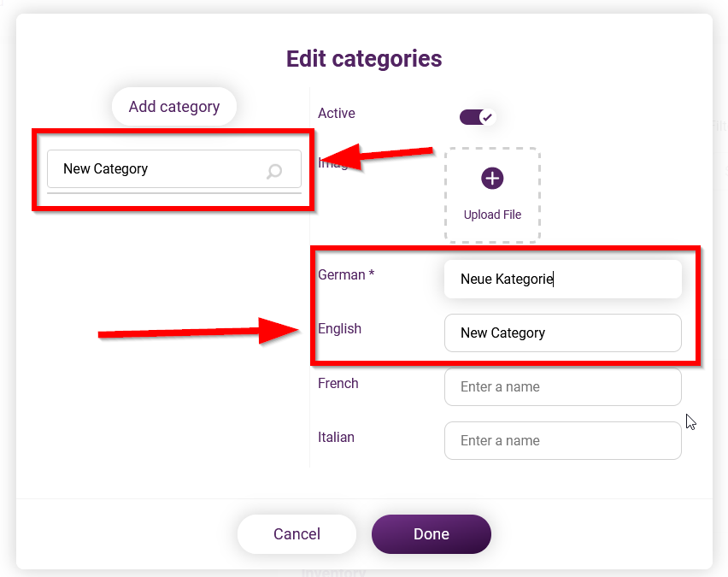Click the German name input field
728x577 pixels.
coord(563,279)
